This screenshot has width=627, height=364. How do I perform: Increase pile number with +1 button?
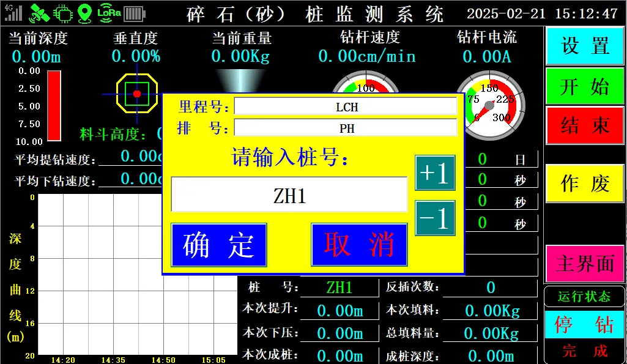(435, 173)
